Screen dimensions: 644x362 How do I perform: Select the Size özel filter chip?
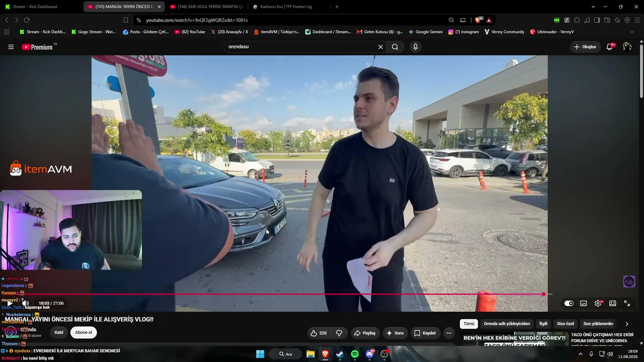566,324
